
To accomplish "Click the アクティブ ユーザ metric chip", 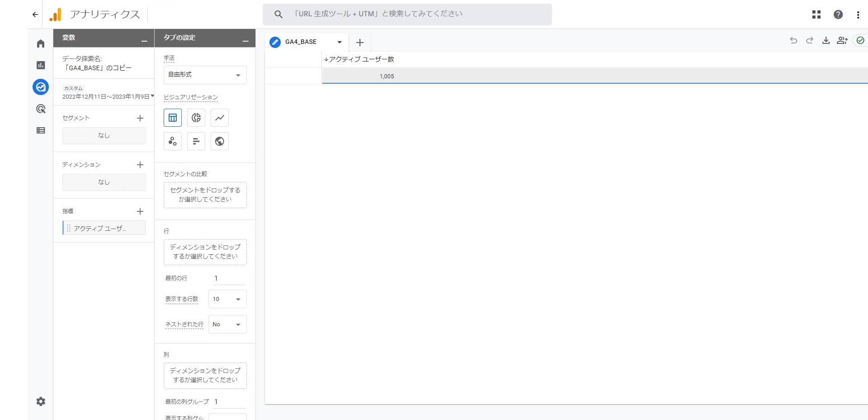I will coord(104,229).
